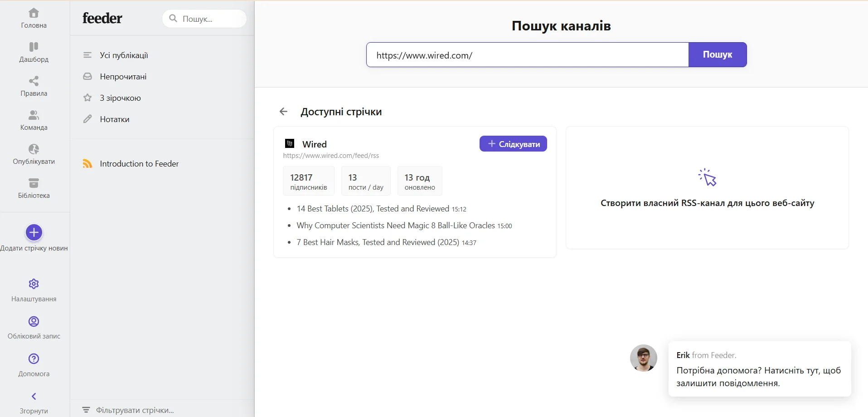Open the Головна home icon
This screenshot has height=417, width=868.
point(34,13)
